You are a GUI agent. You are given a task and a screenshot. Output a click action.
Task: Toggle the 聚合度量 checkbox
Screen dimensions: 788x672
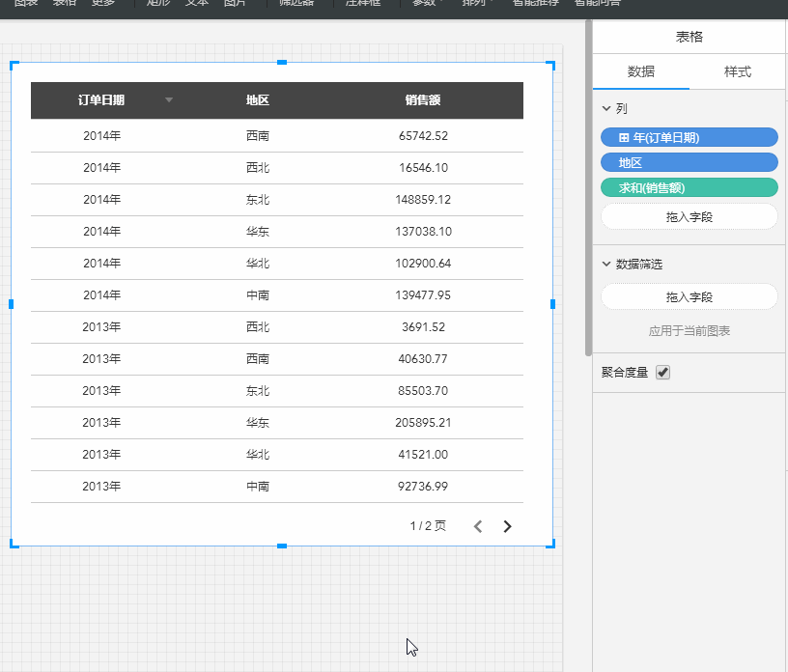[x=662, y=373]
